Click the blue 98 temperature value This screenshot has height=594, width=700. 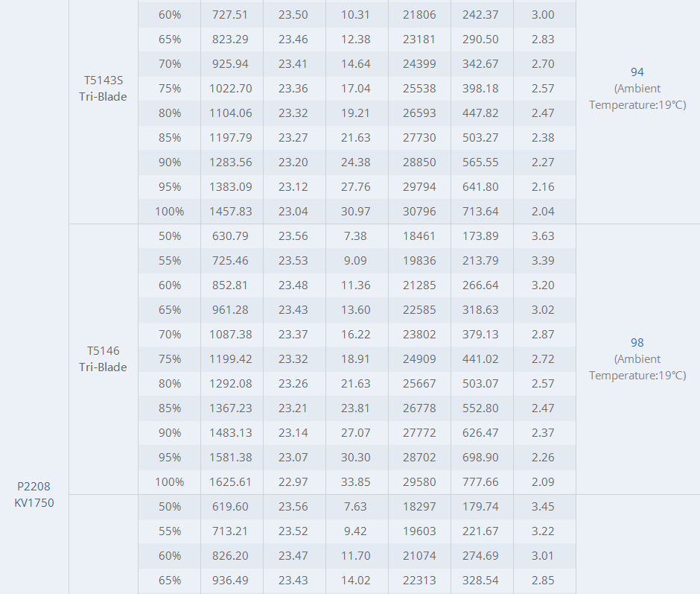coord(637,343)
